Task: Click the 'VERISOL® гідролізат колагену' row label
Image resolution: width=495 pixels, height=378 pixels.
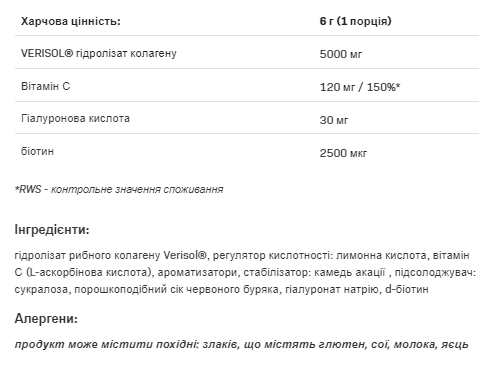Action: click(x=99, y=53)
